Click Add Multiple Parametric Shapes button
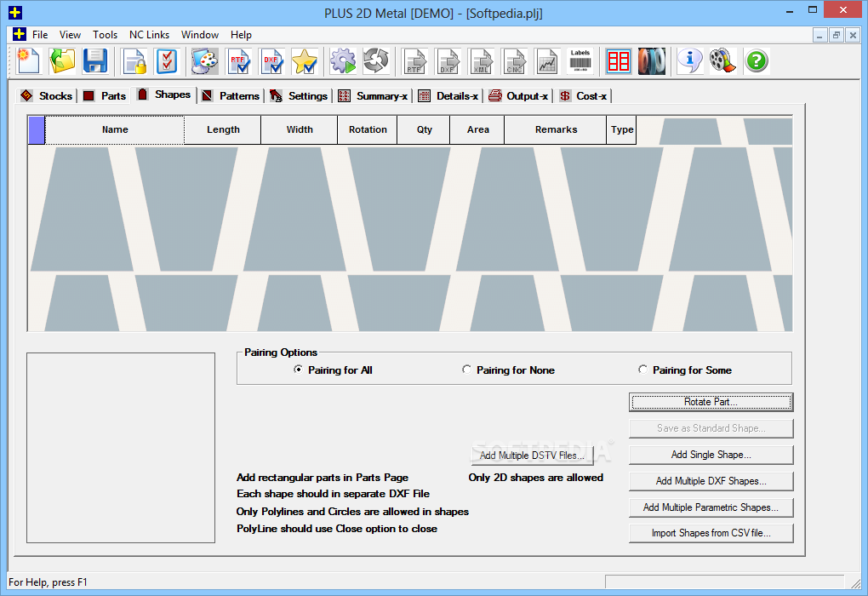 pyautogui.click(x=711, y=507)
